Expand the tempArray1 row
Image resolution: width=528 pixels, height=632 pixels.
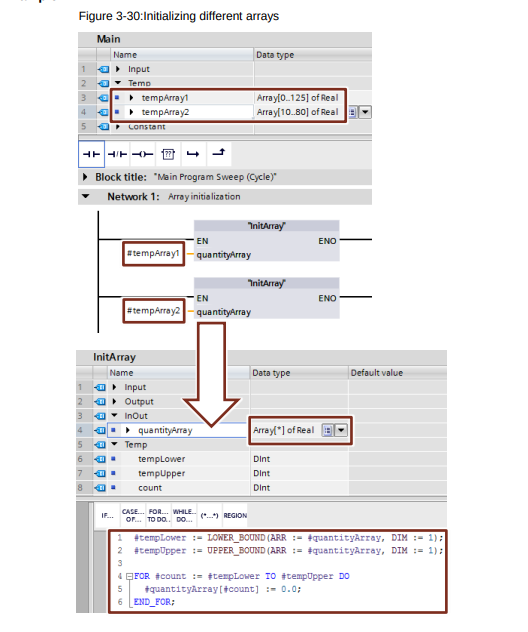coord(131,98)
